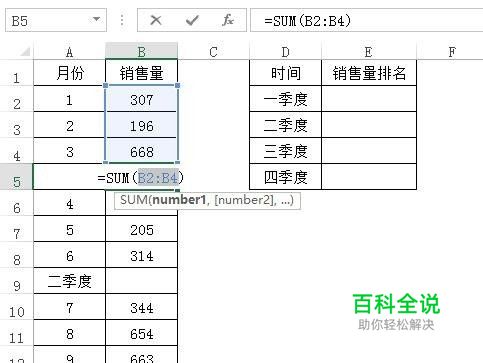Image resolution: width=483 pixels, height=363 pixels.
Task: Click the in-cell formula =SUM(B2:B4)
Action: (140, 177)
